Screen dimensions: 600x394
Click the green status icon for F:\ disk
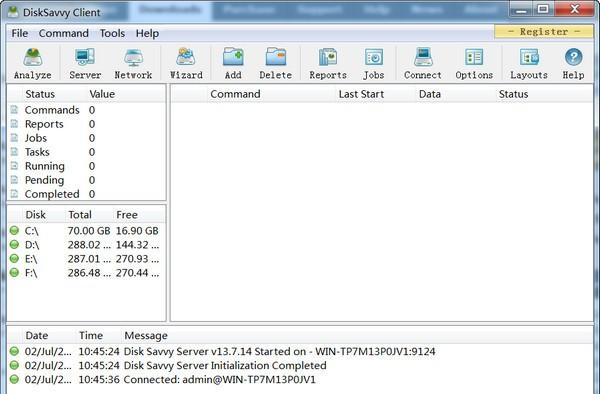14,273
